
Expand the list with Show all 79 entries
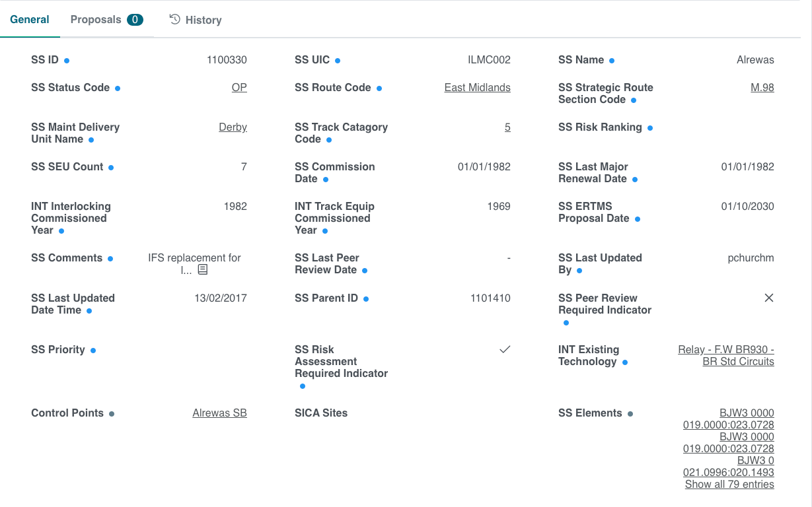729,485
